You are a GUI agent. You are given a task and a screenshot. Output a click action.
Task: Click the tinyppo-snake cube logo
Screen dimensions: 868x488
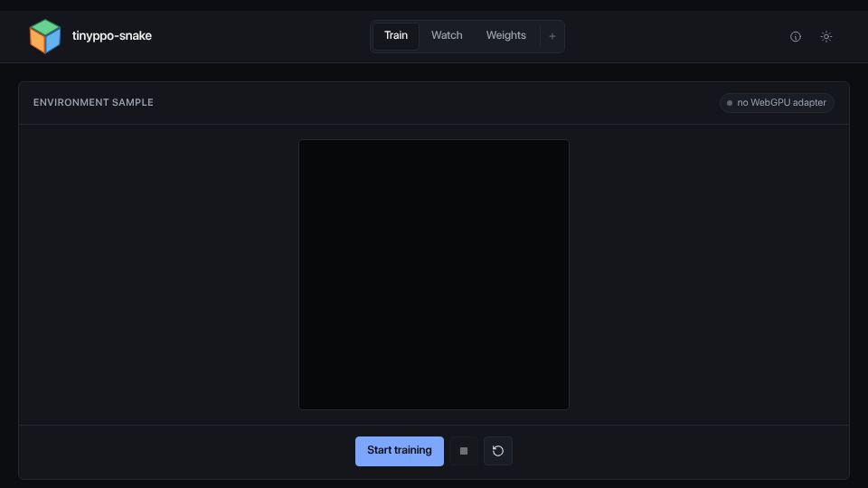tap(45, 36)
